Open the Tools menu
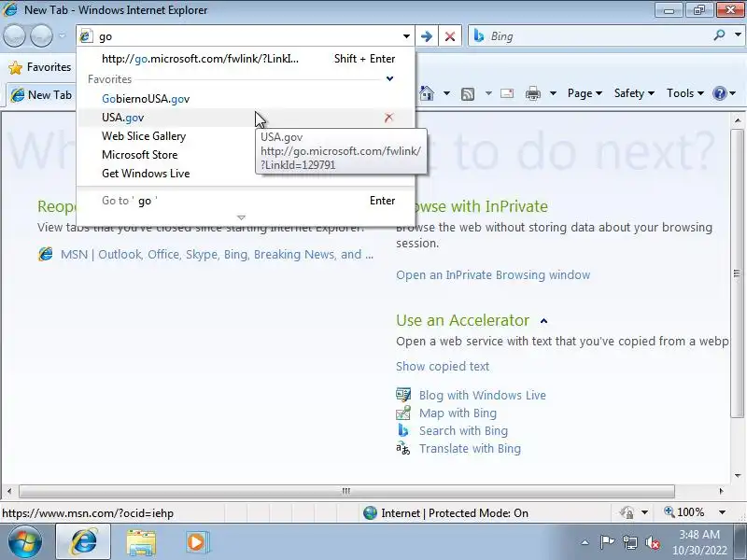Image resolution: width=747 pixels, height=560 pixels. pos(685,93)
